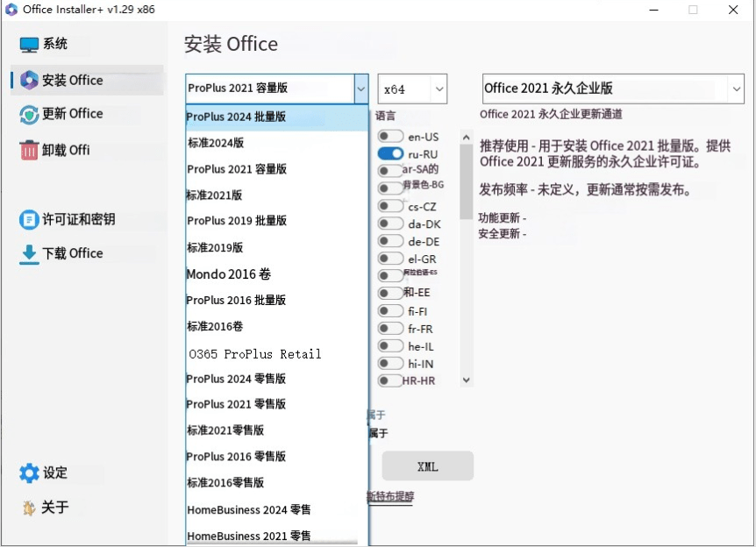
Task: Expand the Office 2021 永久企业版 channel dropdown
Action: 735,89
